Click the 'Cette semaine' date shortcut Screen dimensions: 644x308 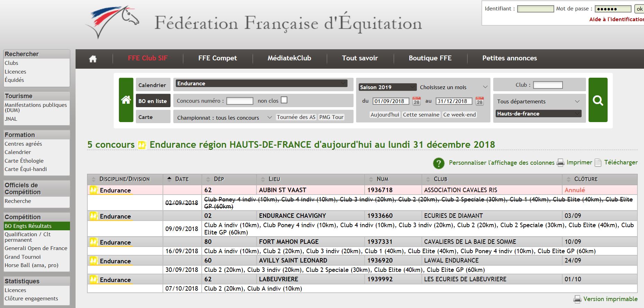421,114
